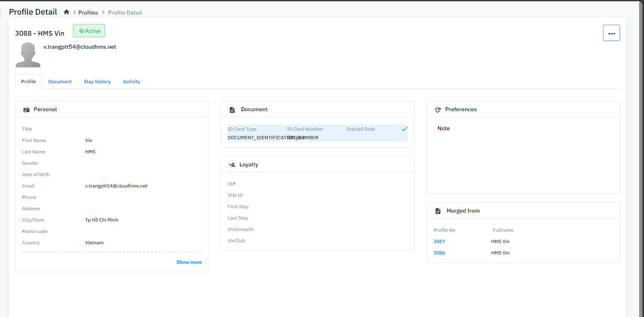Select the Profile tab
This screenshot has width=644, height=317.
[28, 82]
